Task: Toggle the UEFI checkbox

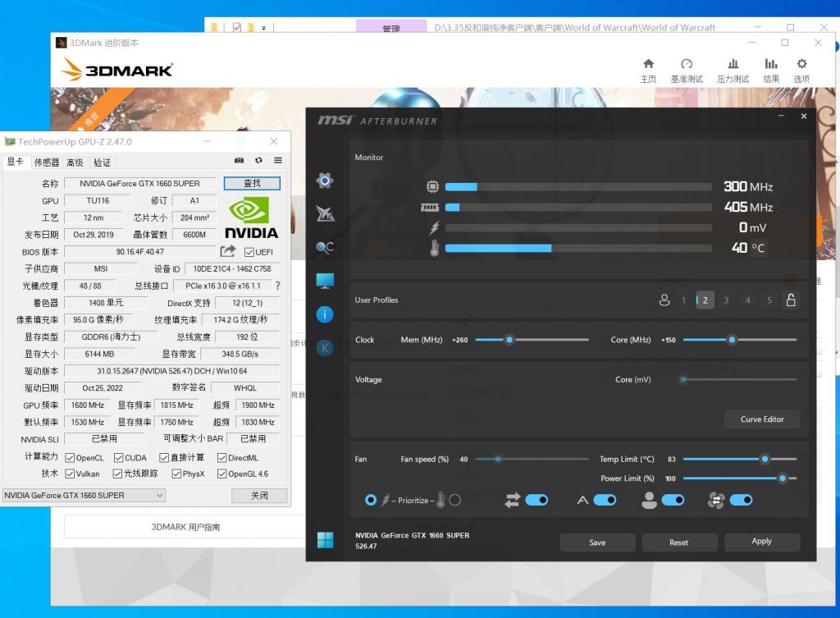Action: 249,252
